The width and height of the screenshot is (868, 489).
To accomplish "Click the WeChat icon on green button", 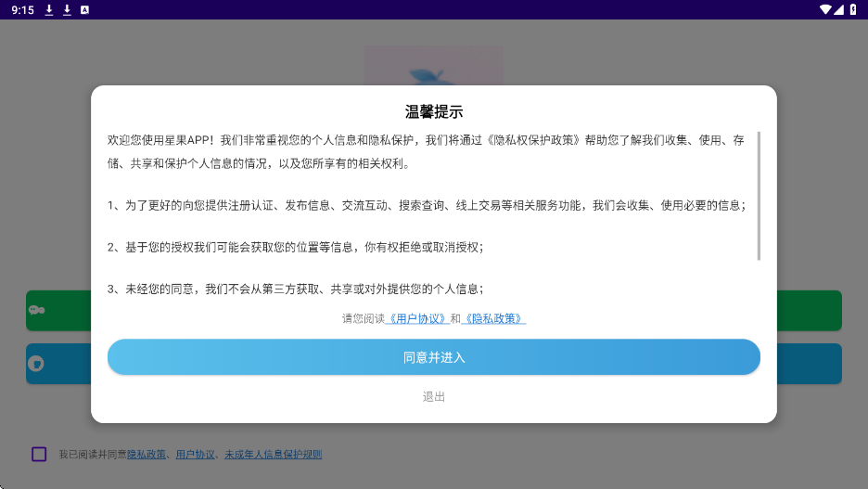I will [36, 310].
